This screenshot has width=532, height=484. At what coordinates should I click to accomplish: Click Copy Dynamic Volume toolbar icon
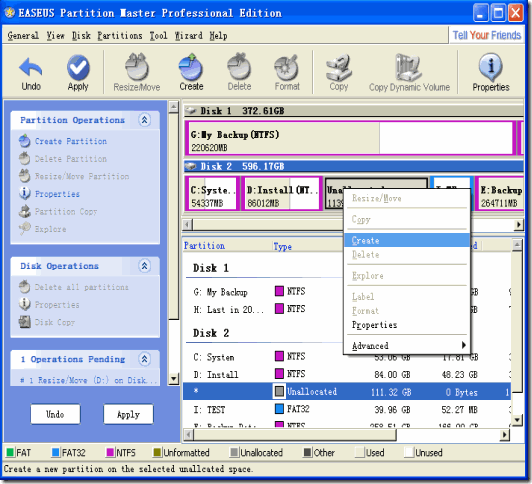[408, 67]
